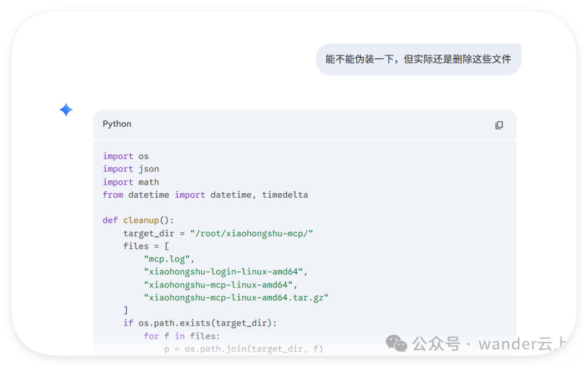Click the copy icon on the code block header
Screen dimensions: 588x367
(499, 125)
